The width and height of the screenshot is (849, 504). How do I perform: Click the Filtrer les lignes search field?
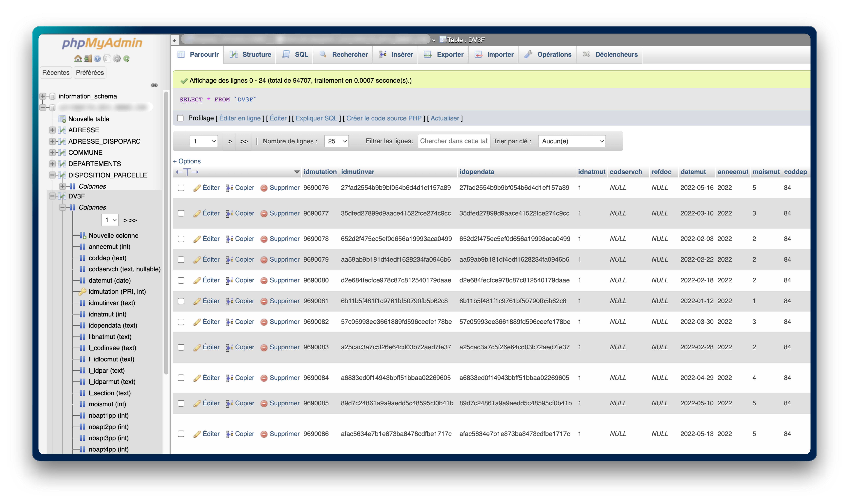[454, 141]
